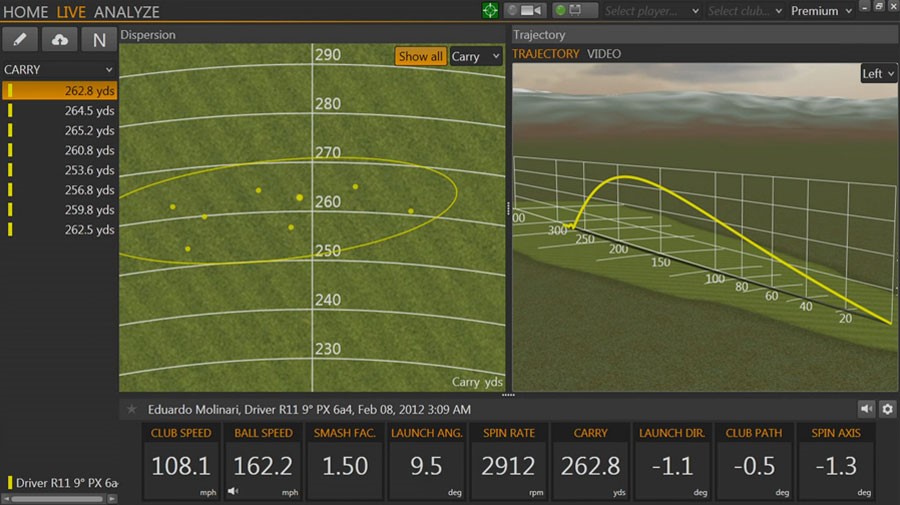Star the Eduardo Molinari shot
Viewport: 900px width, 505px height.
[x=132, y=409]
